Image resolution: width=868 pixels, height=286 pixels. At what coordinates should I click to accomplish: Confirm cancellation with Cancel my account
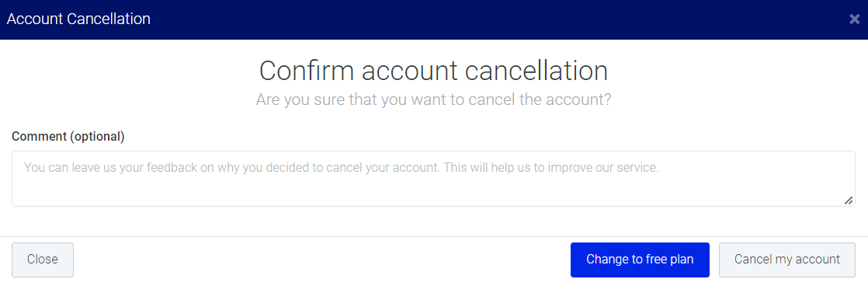coord(786,260)
